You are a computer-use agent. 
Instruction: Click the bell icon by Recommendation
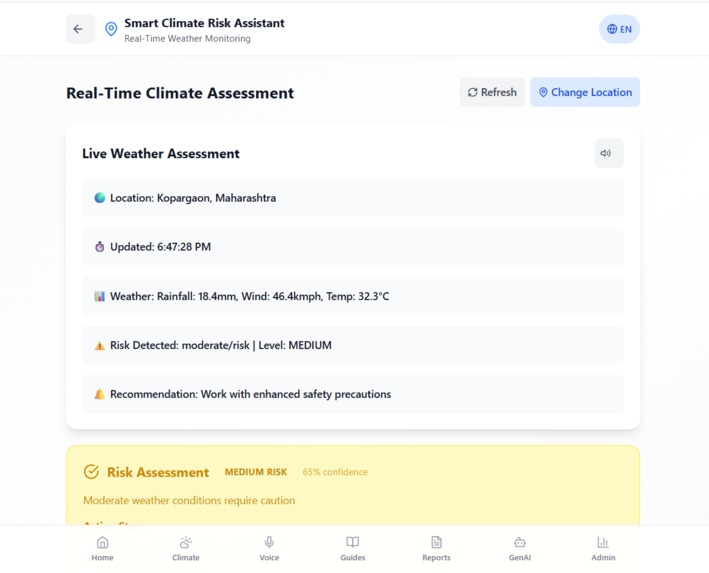click(x=99, y=394)
